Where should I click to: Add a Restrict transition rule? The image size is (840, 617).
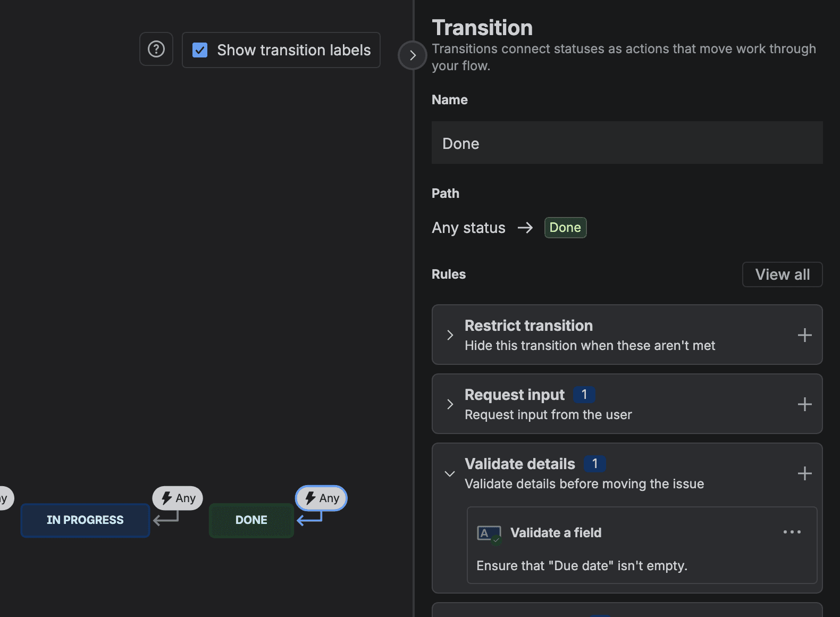pyautogui.click(x=804, y=335)
